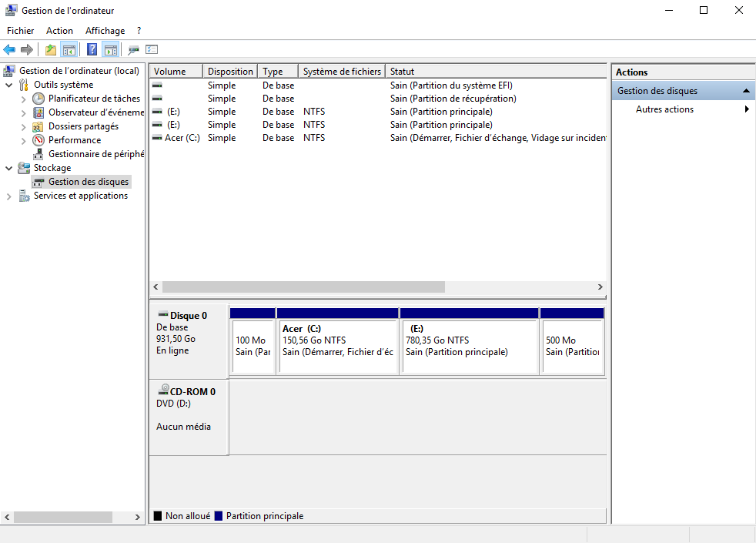Image resolution: width=756 pixels, height=543 pixels.
Task: Click the blue Back arrow in toolbar
Action: pyautogui.click(x=9, y=50)
